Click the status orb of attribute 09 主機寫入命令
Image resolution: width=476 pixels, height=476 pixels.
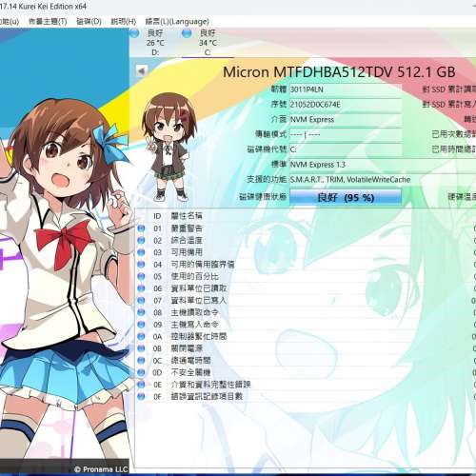[141, 325]
